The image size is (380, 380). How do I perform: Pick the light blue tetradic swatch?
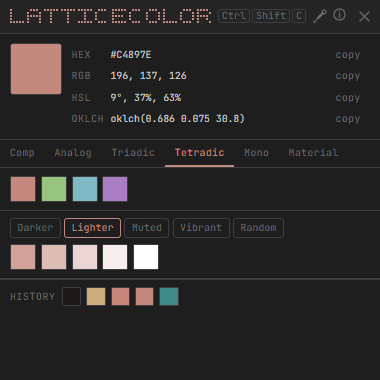tap(85, 189)
